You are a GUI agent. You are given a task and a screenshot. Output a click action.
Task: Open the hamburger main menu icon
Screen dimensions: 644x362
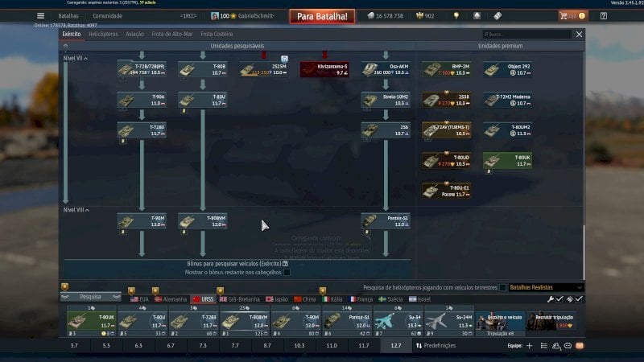click(40, 15)
